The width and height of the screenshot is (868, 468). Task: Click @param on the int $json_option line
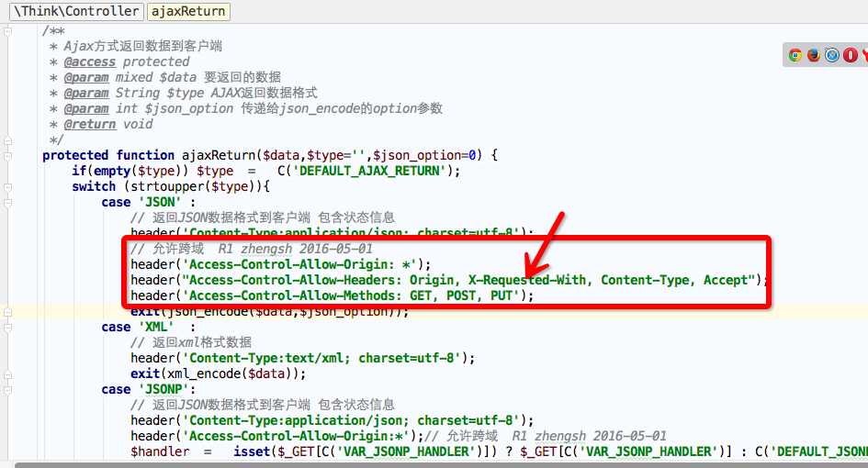click(x=86, y=109)
